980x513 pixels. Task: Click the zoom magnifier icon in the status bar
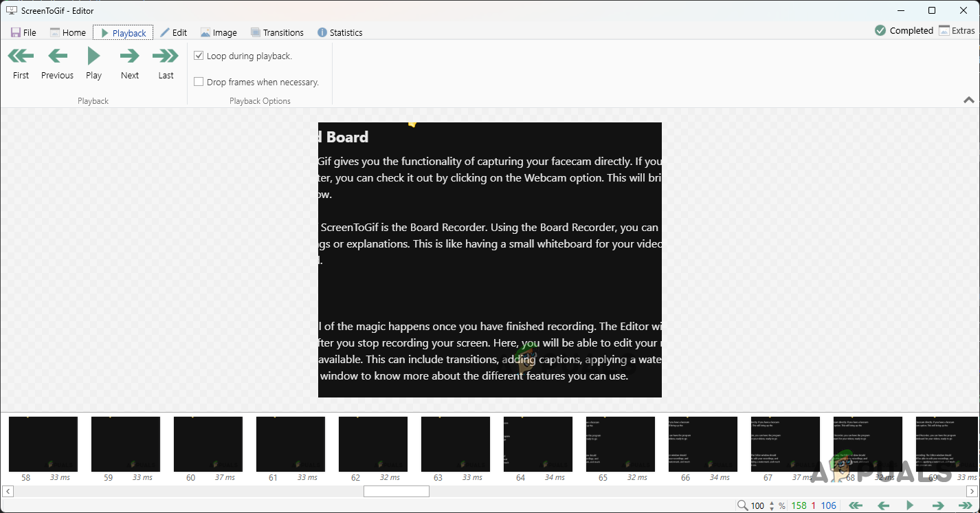742,505
